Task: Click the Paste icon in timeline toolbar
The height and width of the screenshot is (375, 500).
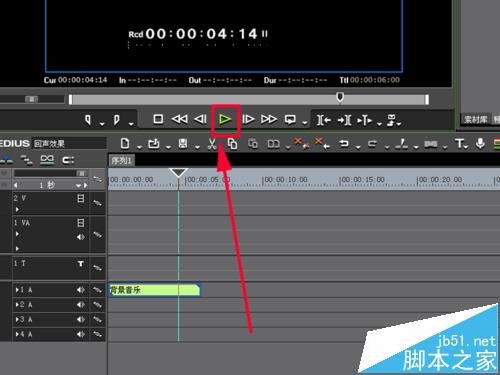Action: point(253,144)
